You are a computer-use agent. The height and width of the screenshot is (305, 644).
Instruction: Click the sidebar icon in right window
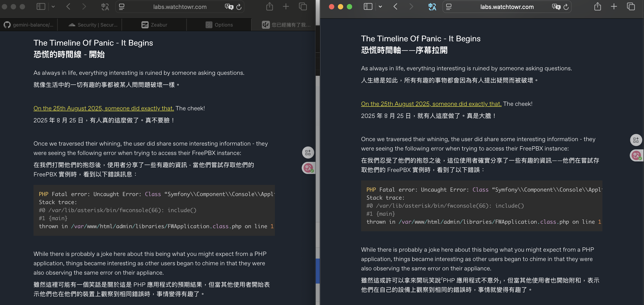point(368,7)
